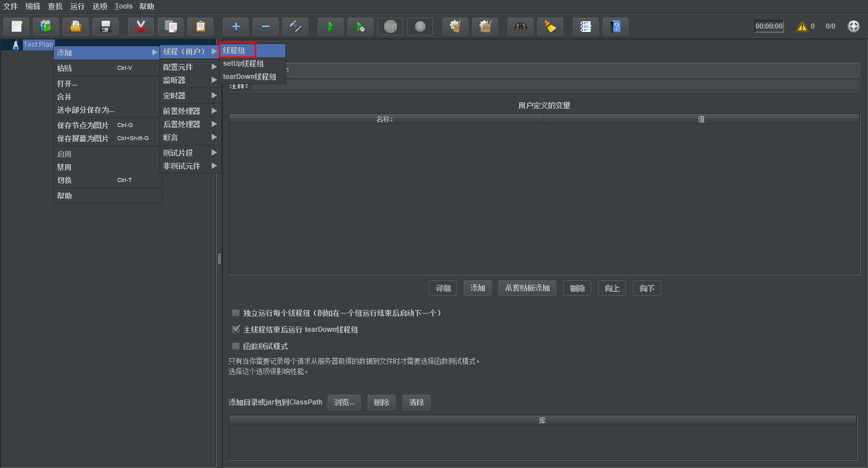Click the 添加 button below the variables table
This screenshot has width=868, height=468.
coord(477,288)
